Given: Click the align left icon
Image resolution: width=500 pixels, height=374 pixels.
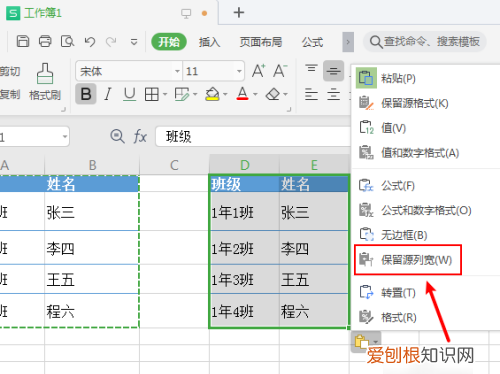Looking at the screenshot, I should point(311,95).
